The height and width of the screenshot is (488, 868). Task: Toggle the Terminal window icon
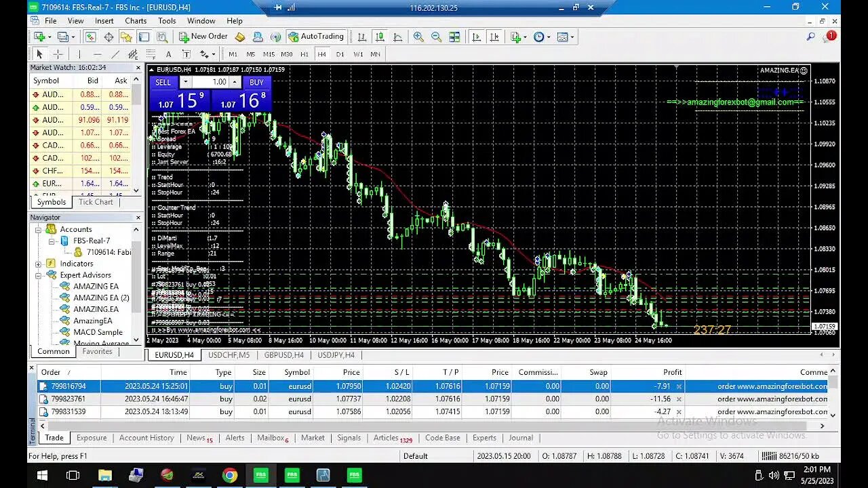pos(144,37)
